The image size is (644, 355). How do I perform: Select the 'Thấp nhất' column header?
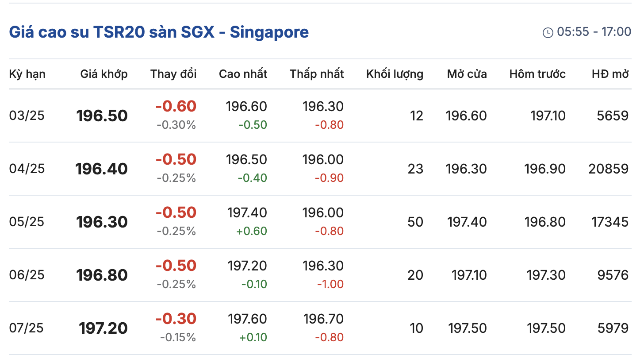(317, 74)
